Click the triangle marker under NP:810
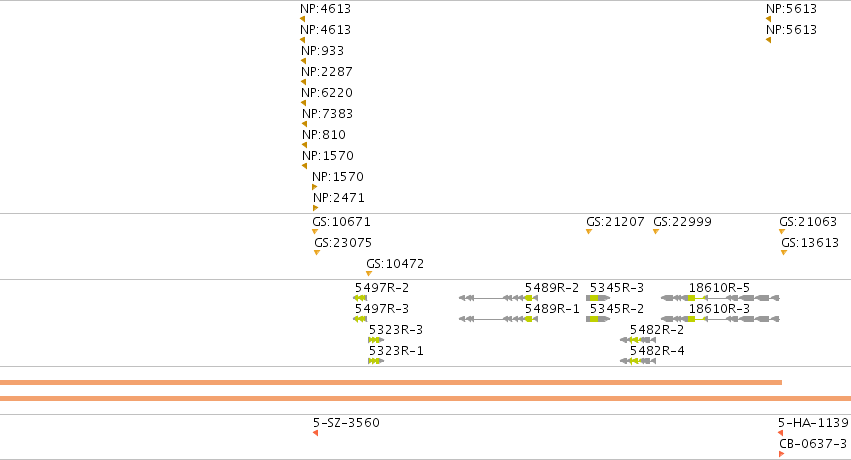851x460 pixels. tap(304, 145)
